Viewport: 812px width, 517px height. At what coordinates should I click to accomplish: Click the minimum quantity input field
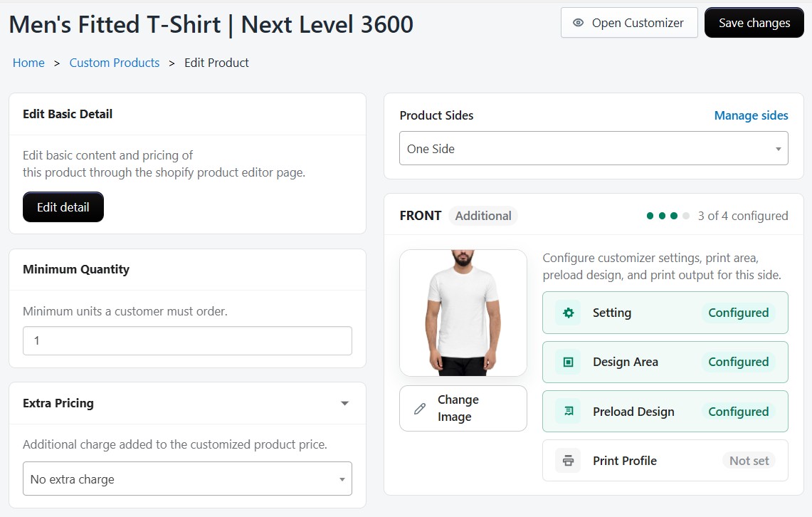click(186, 340)
